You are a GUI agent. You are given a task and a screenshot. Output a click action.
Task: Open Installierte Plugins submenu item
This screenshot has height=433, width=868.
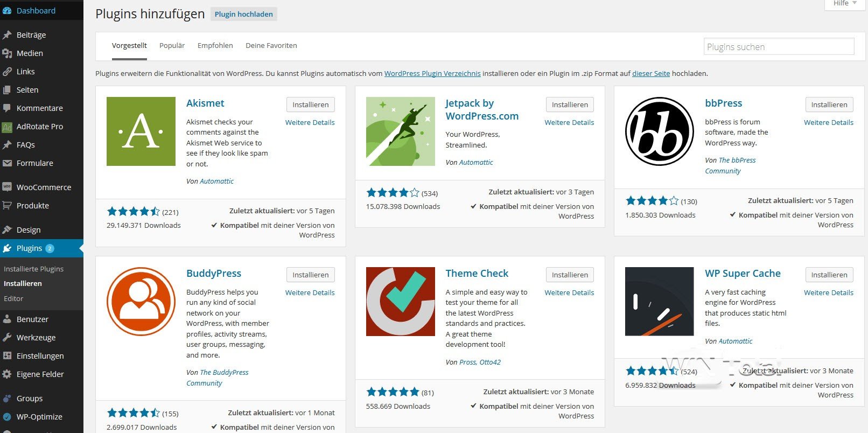pos(34,269)
